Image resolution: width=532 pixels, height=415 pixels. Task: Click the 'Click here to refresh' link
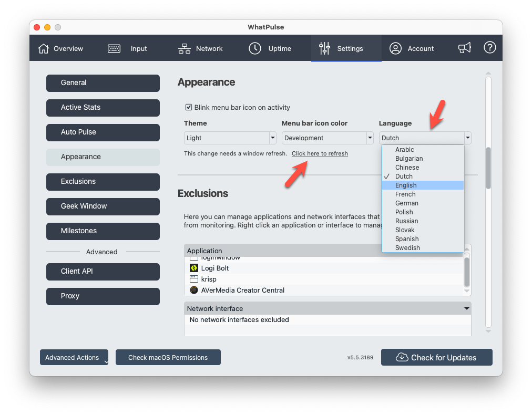[x=320, y=153]
